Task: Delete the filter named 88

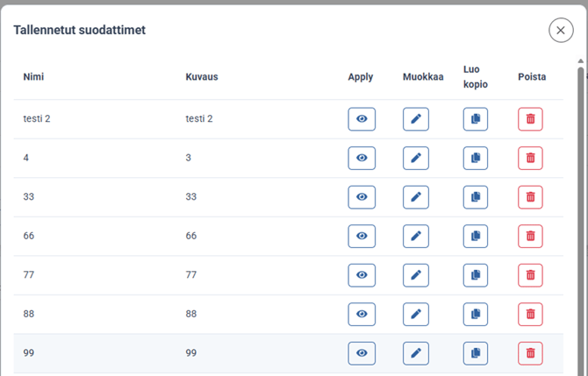Action: click(530, 314)
